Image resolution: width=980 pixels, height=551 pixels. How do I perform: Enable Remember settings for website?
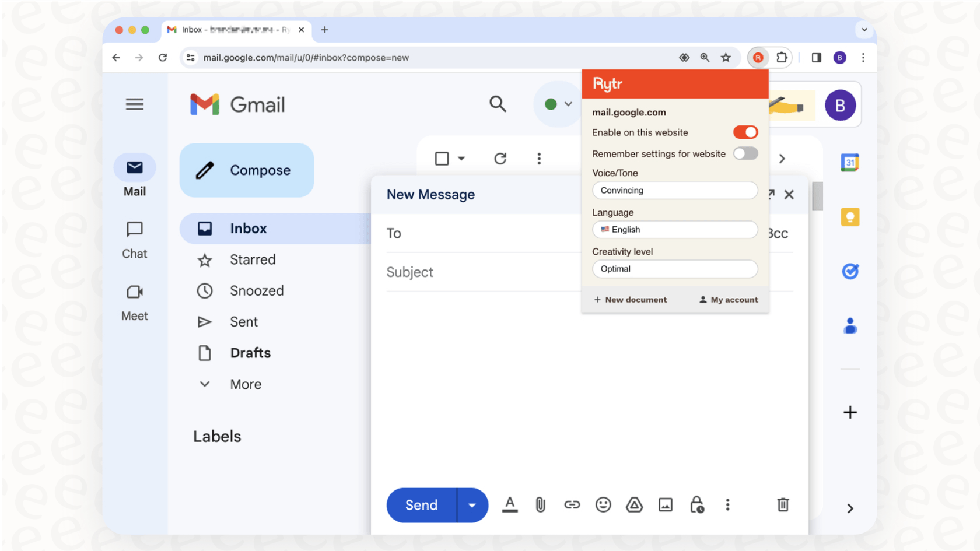coord(745,153)
